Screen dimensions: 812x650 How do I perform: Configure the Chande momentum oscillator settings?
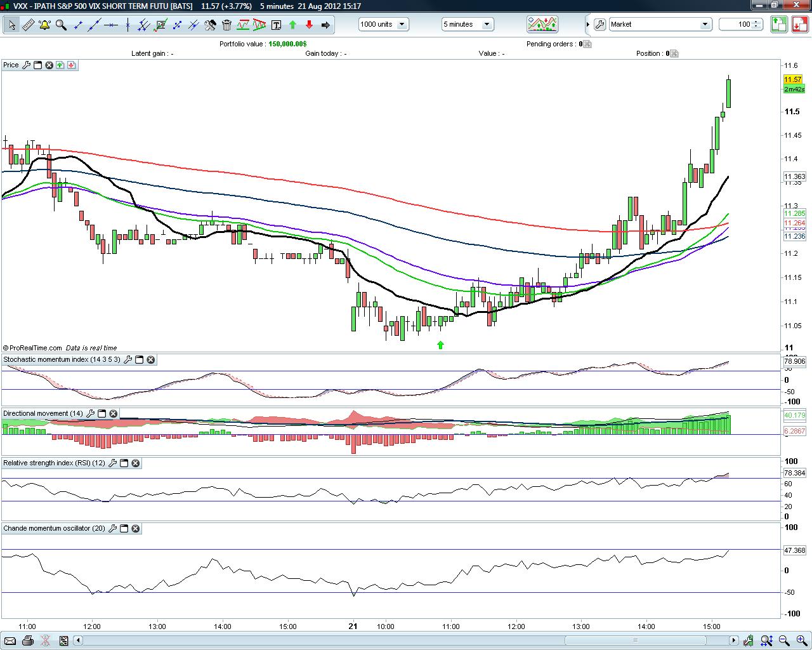(x=113, y=528)
